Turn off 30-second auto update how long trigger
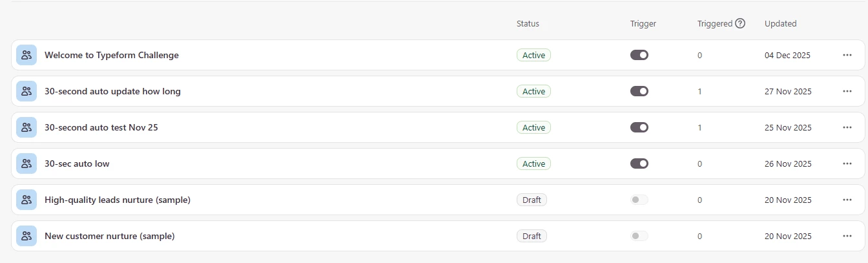Screen dimensions: 868x263 (x=639, y=91)
